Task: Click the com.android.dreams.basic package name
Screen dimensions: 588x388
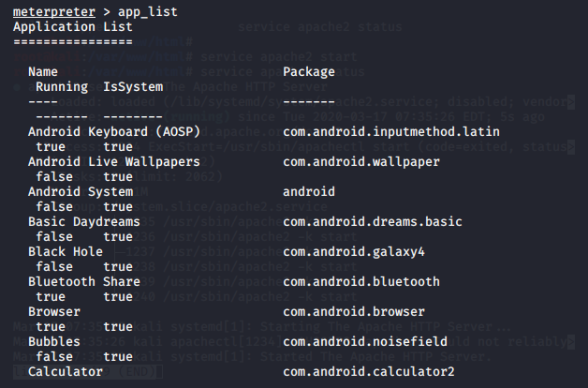Action: pyautogui.click(x=372, y=221)
